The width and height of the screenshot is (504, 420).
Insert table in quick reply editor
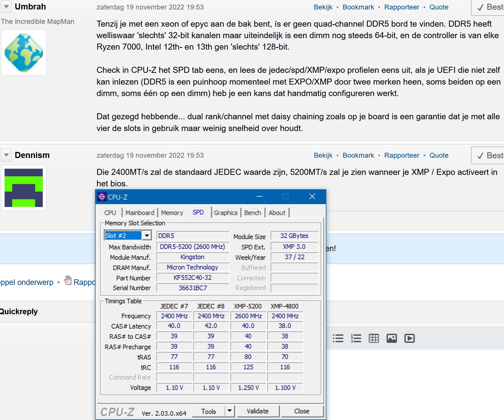tap(374, 338)
